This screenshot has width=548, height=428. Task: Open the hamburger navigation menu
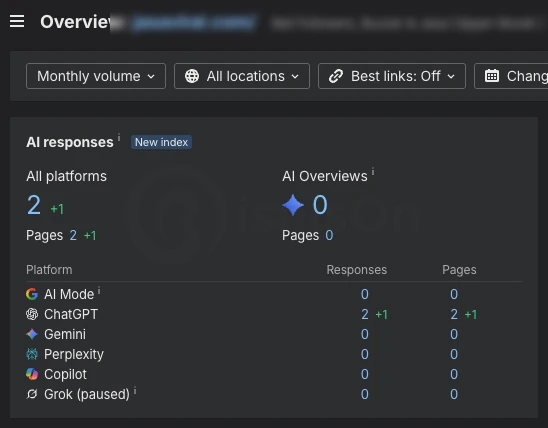click(x=17, y=21)
